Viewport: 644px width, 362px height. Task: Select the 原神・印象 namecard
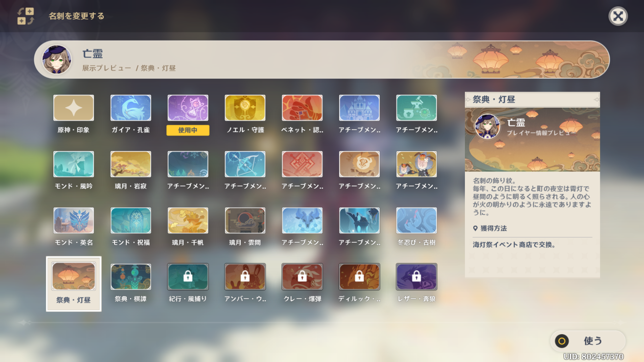(x=73, y=108)
